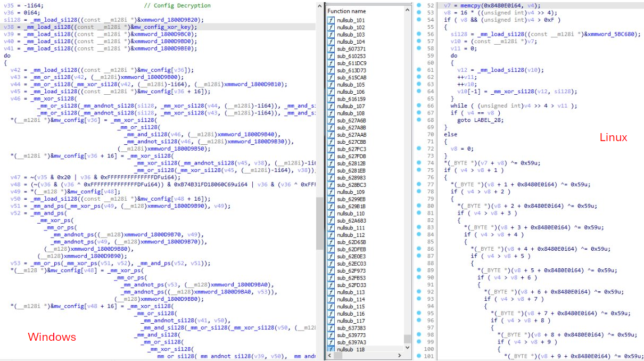Click the function icon next to sub_627A6B
Screen dimensions: 644x361
pos(331,121)
